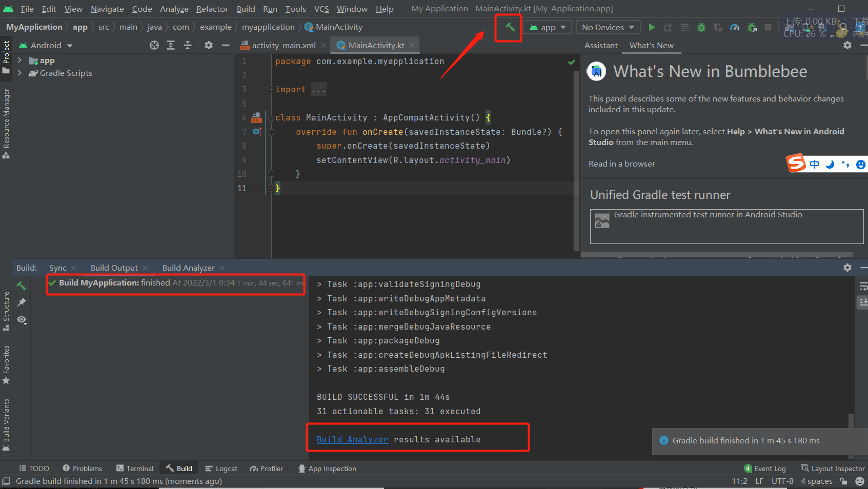Screen dimensions: 868x489
Task: Close the MainActivity.kt editor tab
Action: [x=412, y=45]
